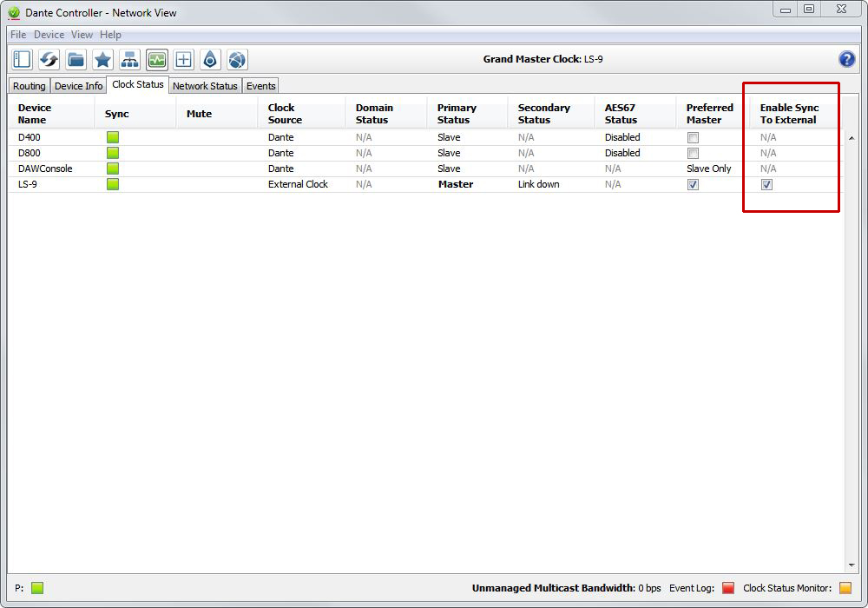Click the bold Master primary status cell

(456, 184)
